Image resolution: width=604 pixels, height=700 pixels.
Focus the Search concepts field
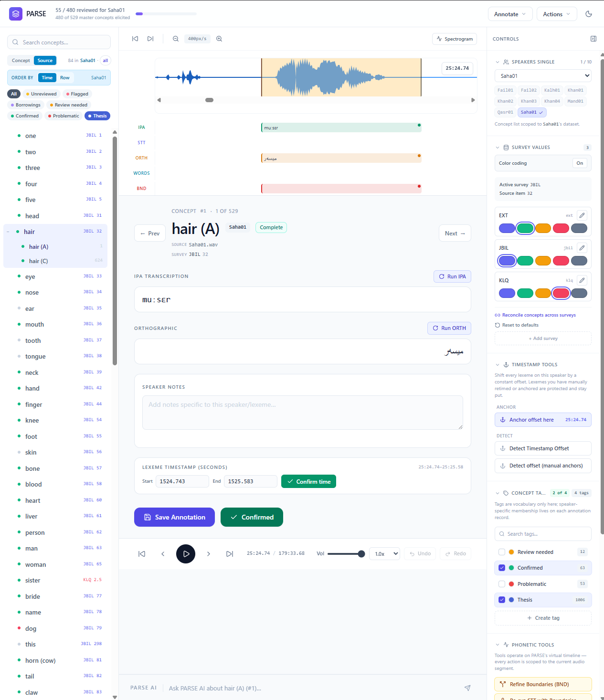point(59,42)
